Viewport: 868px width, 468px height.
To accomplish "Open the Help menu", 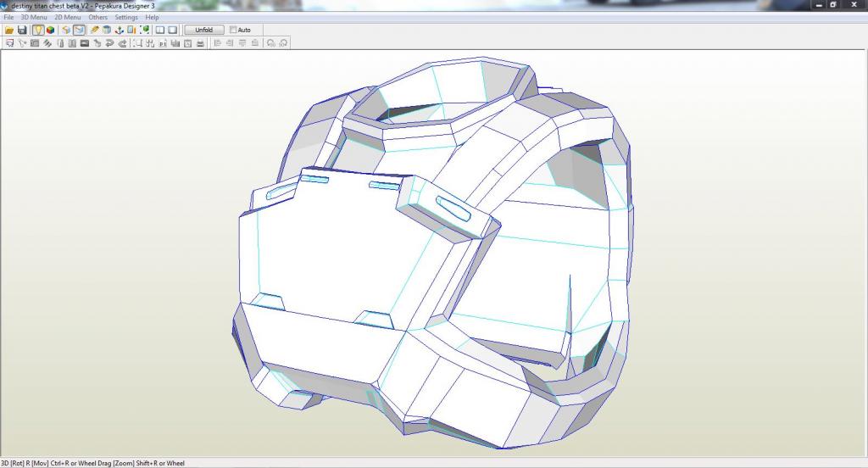I will click(153, 17).
